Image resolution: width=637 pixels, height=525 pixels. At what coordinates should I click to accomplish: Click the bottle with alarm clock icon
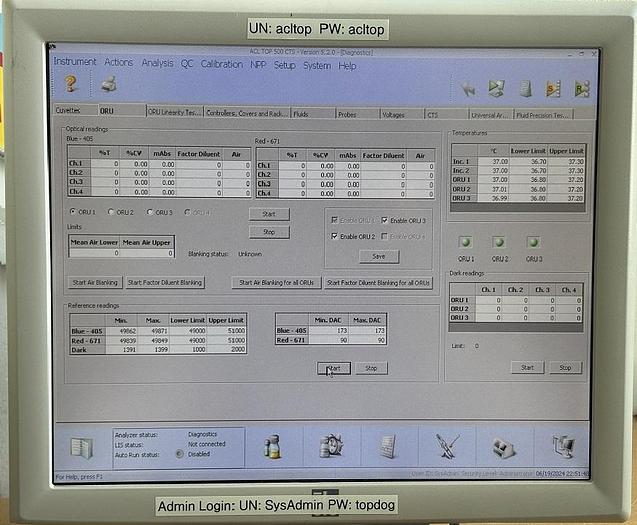click(332, 446)
